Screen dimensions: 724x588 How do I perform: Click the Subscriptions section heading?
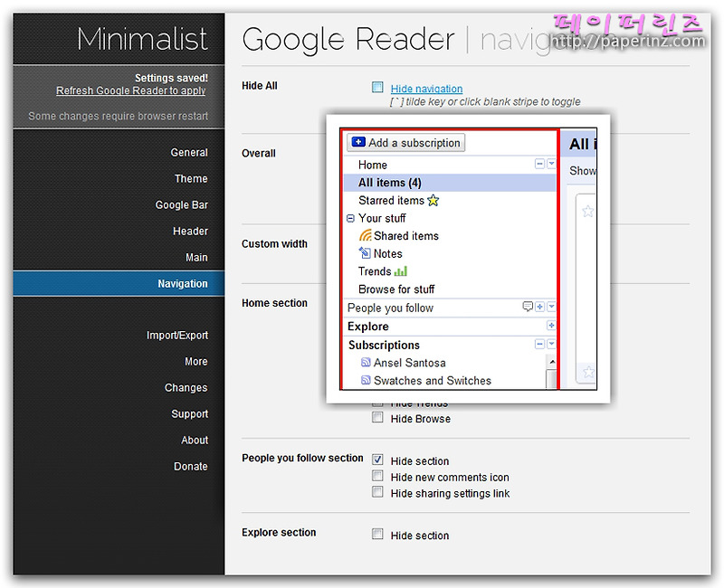[x=384, y=346]
